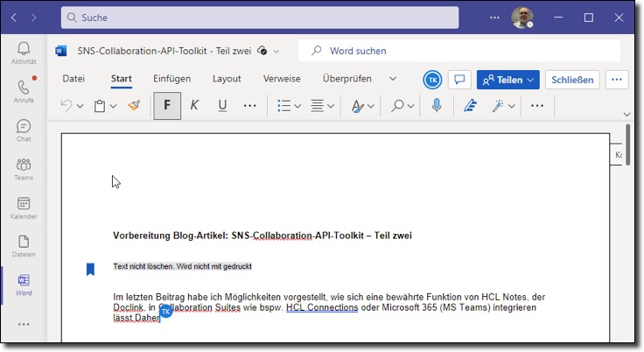Expand the Undo dropdown arrow
Viewport: 644px width, 352px height.
pos(80,106)
